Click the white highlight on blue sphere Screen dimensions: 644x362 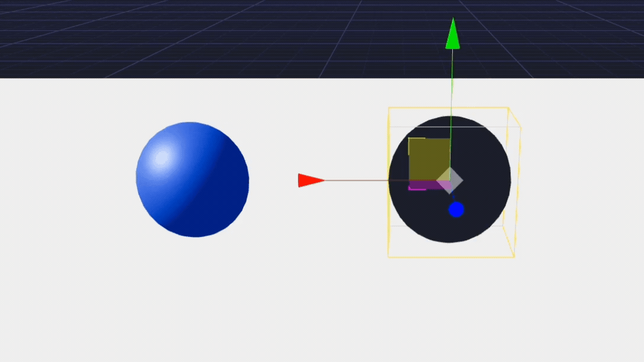click(162, 159)
